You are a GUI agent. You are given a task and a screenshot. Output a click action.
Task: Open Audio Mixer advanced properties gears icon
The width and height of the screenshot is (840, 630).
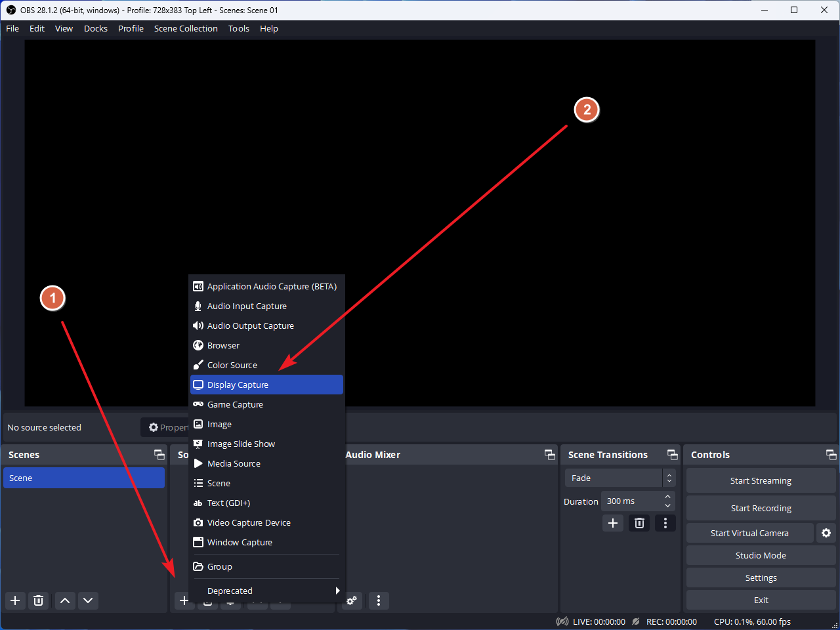click(352, 600)
